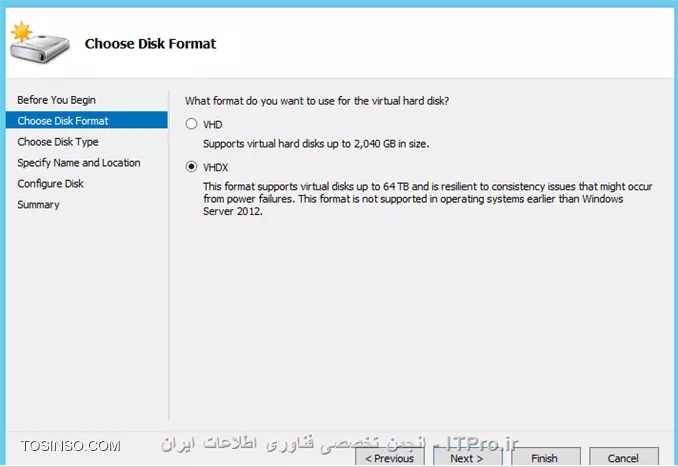
Task: Click the 2,040 GB VHD description
Action: click(x=316, y=144)
